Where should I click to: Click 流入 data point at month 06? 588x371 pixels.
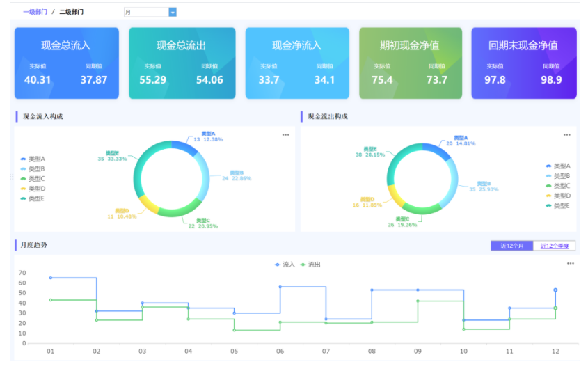(x=280, y=287)
